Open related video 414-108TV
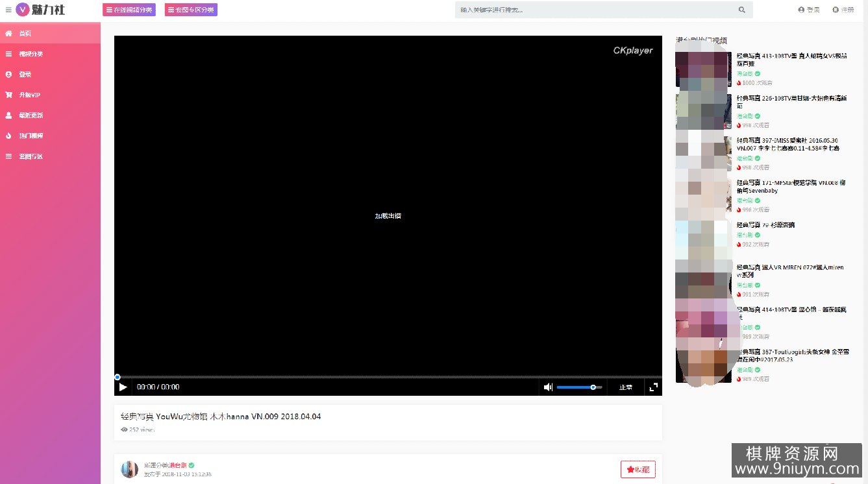868x484 pixels. (791, 313)
